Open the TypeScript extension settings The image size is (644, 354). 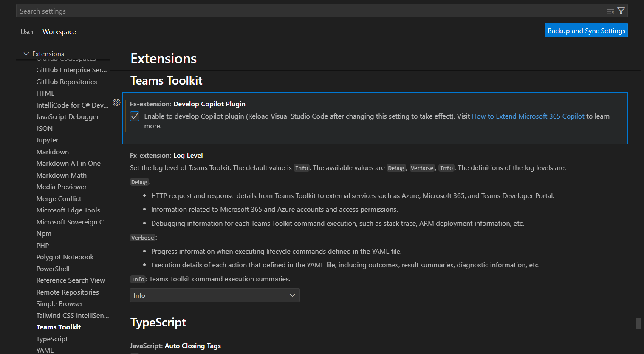click(52, 339)
